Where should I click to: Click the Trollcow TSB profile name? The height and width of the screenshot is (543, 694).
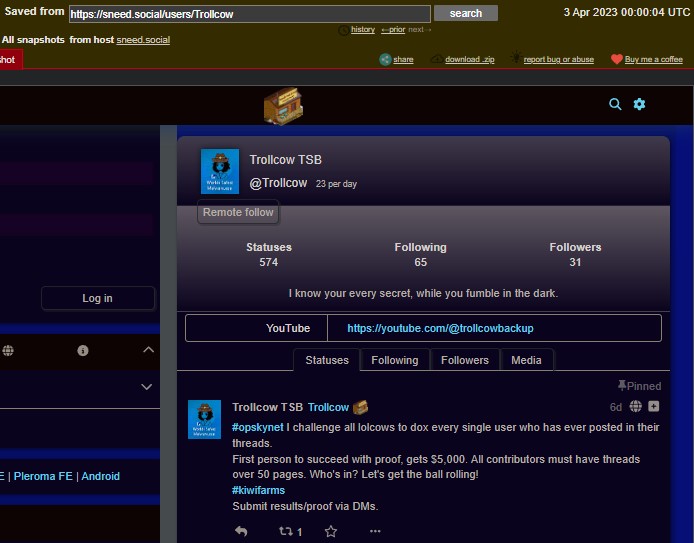pos(285,160)
